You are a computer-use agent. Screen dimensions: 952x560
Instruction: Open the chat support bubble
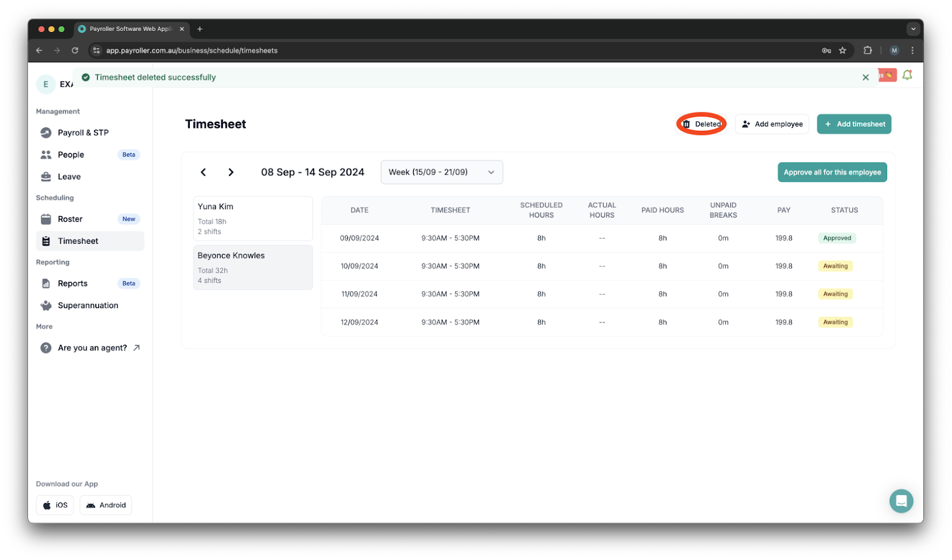tap(901, 501)
